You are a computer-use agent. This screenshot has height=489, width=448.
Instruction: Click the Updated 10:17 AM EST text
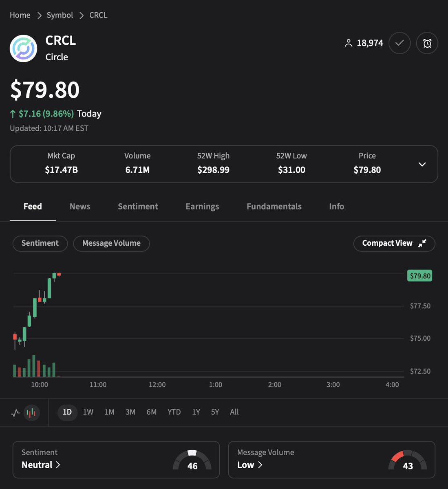[x=49, y=128]
